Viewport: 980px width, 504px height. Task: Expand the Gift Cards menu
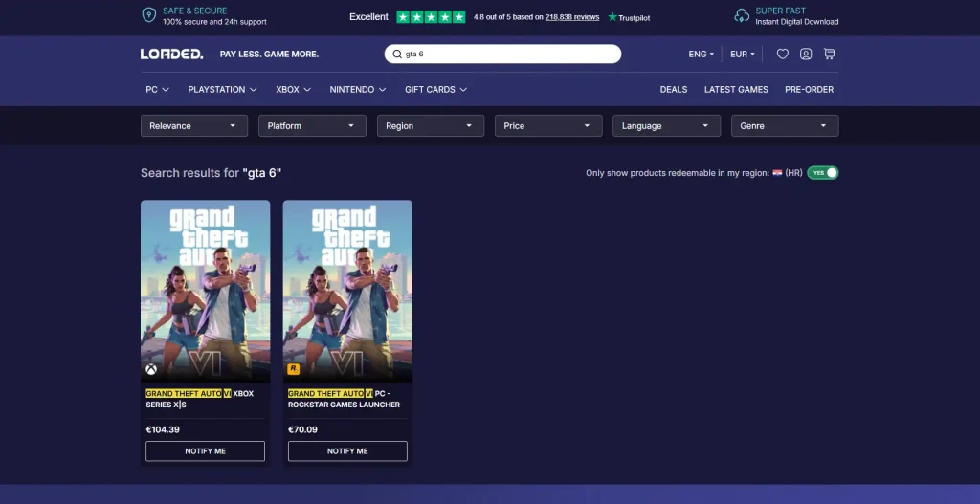pyautogui.click(x=436, y=89)
